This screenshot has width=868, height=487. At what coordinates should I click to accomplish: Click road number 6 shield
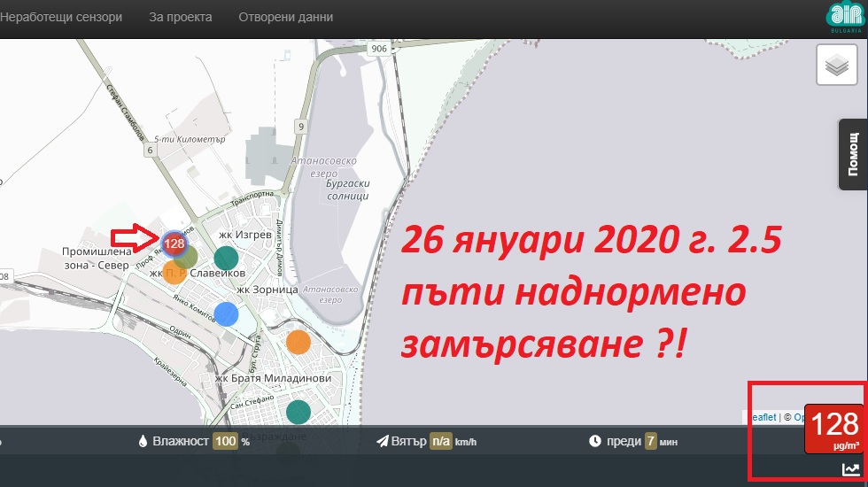pyautogui.click(x=150, y=150)
